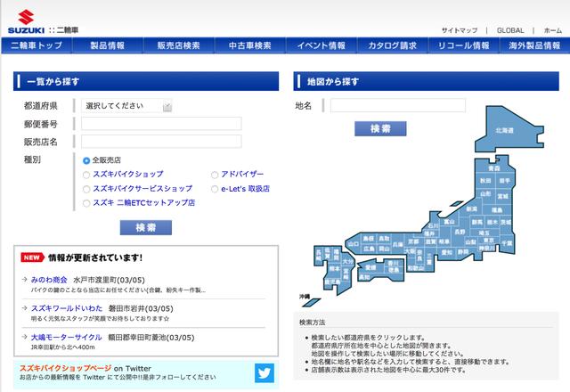The width and height of the screenshot is (570, 392).
Task: Select 北海道 on the map
Action: [x=505, y=130]
